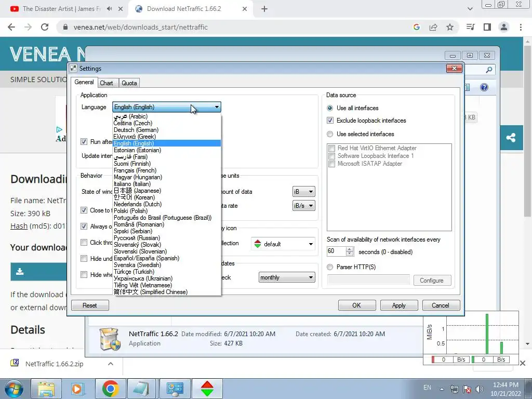The image size is (532, 399).
Task: Bookmark this page with star icon
Action: (x=450, y=27)
